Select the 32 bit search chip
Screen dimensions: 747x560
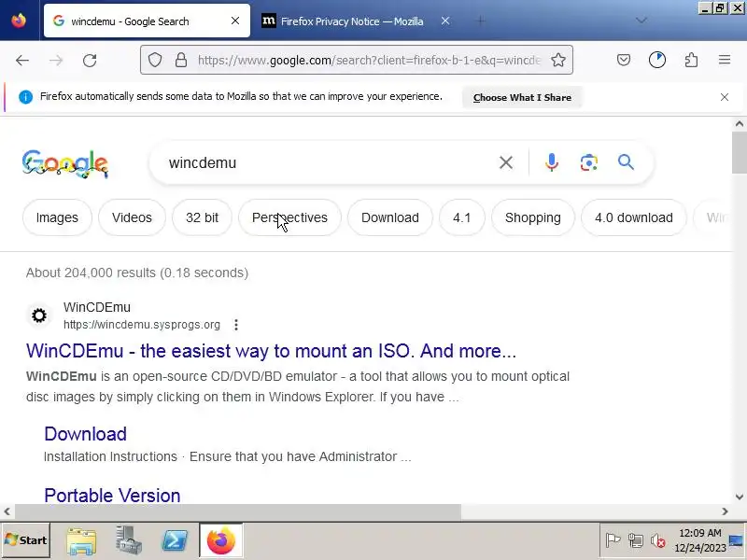point(202,217)
